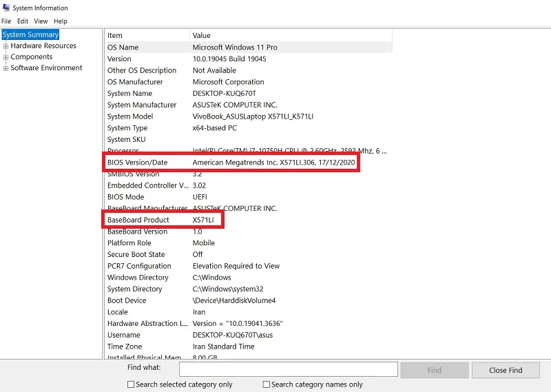Viewport: 551px width, 392px height.
Task: Open the View menu
Action: pyautogui.click(x=41, y=21)
